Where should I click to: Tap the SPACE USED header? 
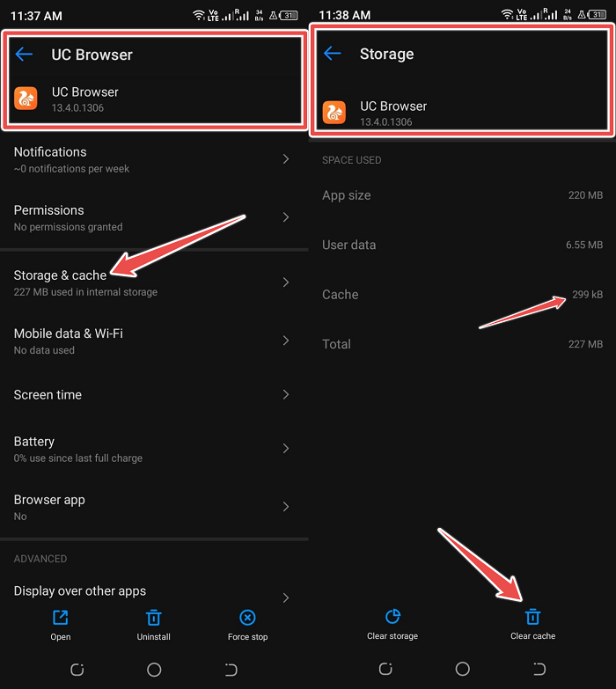pyautogui.click(x=351, y=160)
